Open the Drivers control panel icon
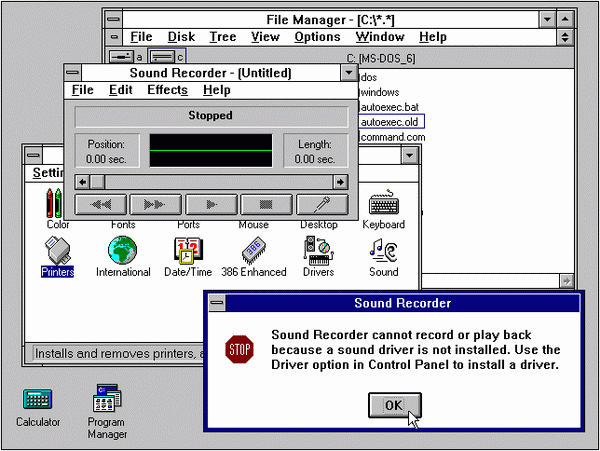Screen dimensions: 600x451 pyautogui.click(x=319, y=251)
